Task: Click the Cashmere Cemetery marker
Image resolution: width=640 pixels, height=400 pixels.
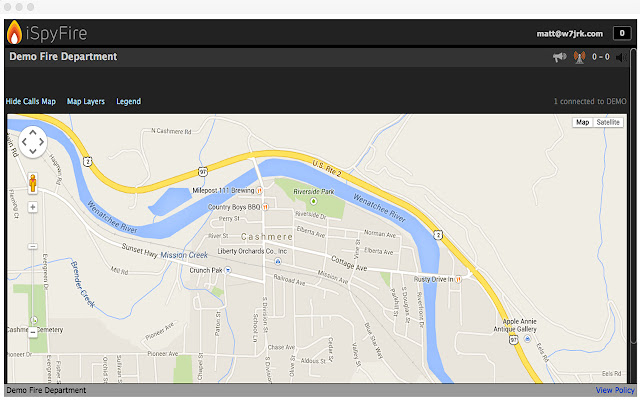Action: point(34,320)
